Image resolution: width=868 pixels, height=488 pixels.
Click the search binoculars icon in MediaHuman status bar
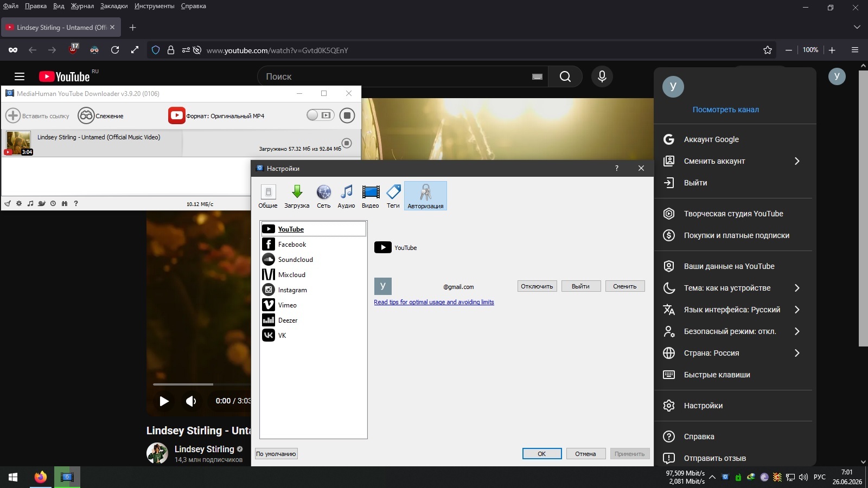[x=65, y=204]
